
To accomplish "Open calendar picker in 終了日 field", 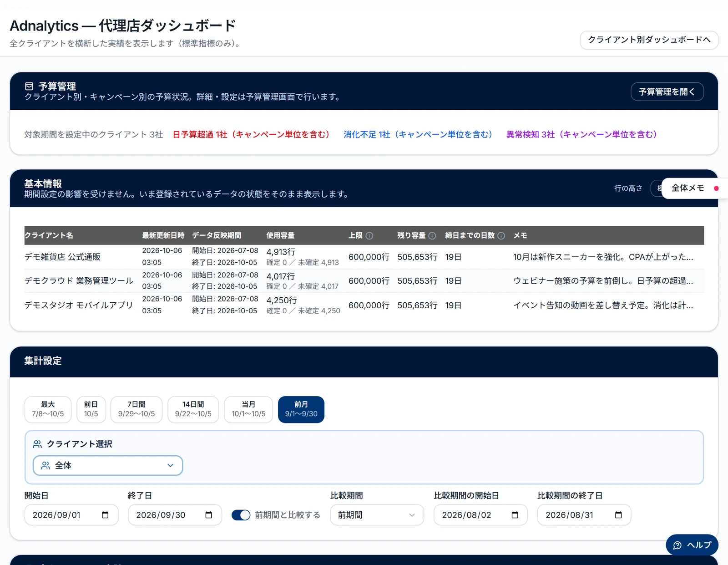I will pyautogui.click(x=209, y=515).
